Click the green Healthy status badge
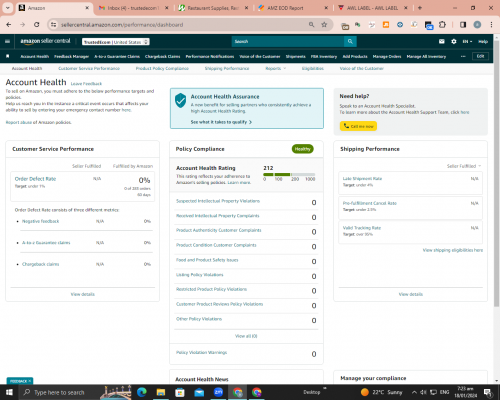 click(303, 149)
